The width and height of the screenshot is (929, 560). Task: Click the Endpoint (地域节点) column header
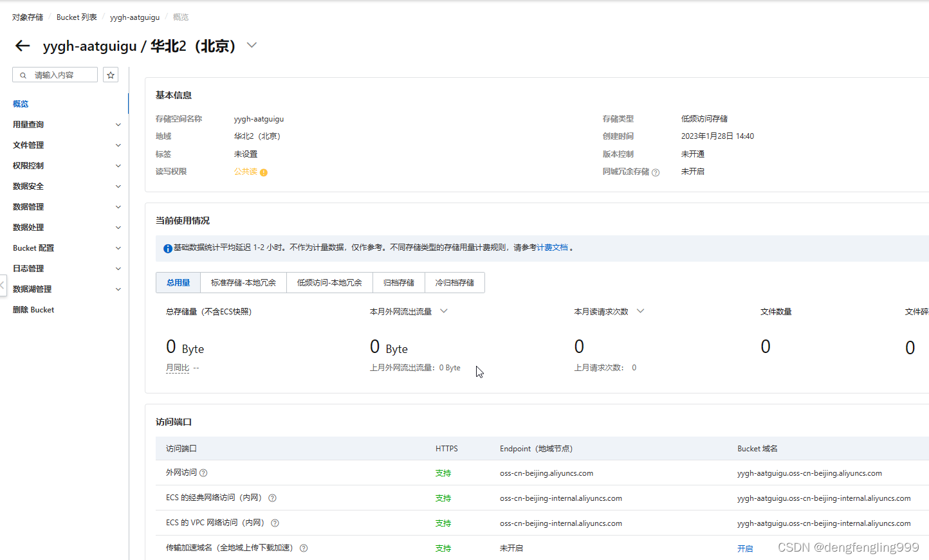(536, 449)
